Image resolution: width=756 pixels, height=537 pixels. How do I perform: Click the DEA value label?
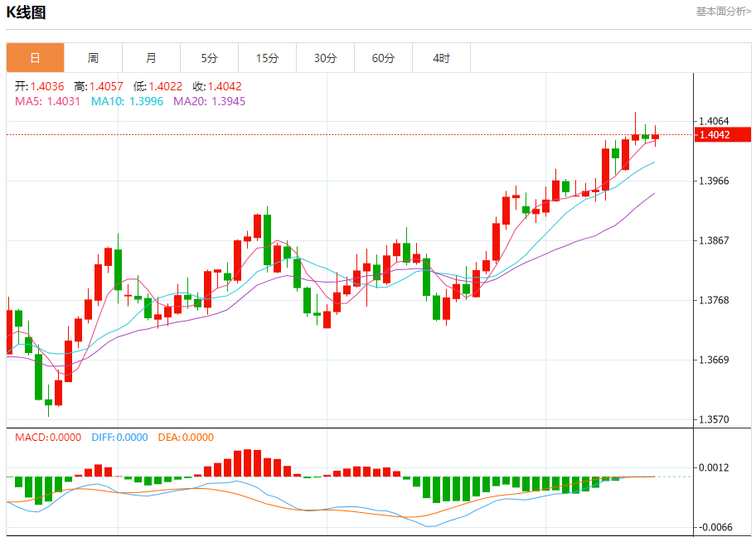(x=186, y=438)
